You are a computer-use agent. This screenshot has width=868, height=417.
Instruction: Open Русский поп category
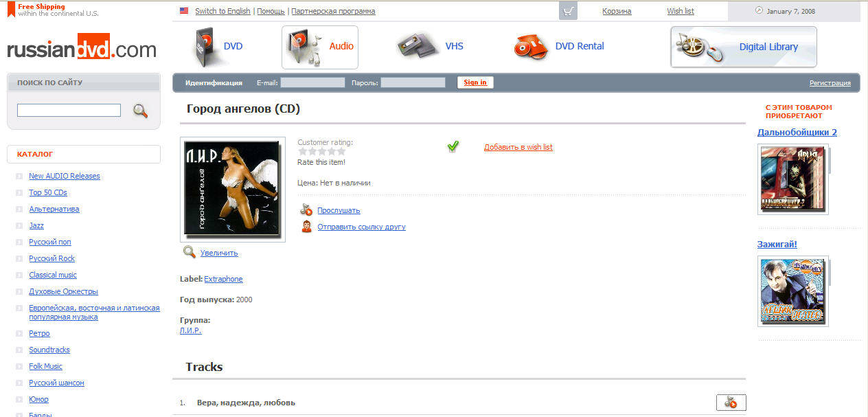point(50,242)
